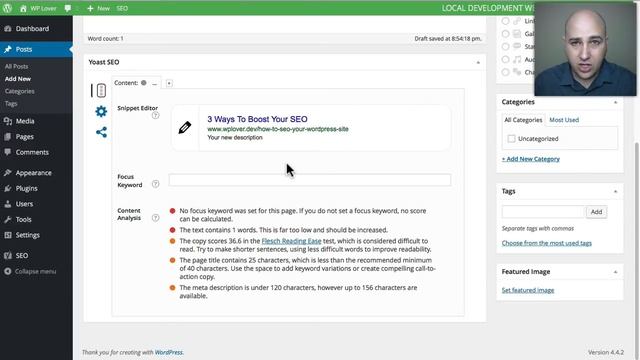
Task: Collapse the Categories panel
Action: point(616,102)
